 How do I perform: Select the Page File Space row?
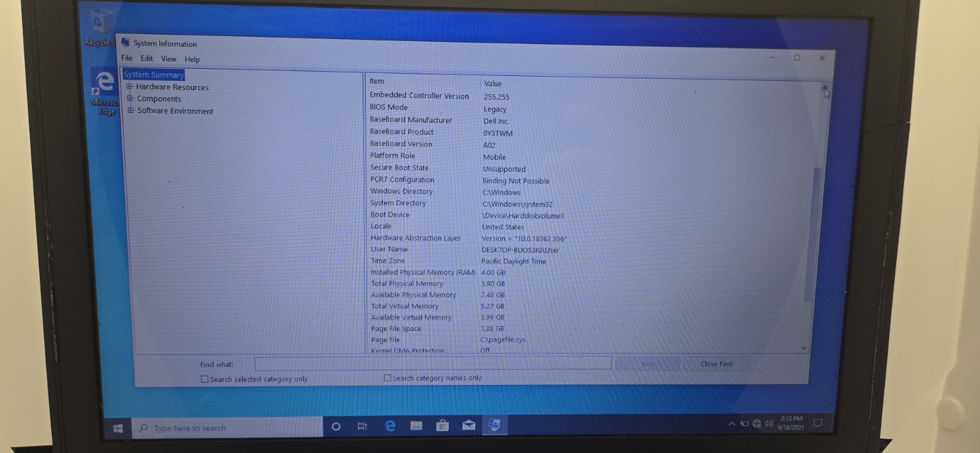coord(588,329)
